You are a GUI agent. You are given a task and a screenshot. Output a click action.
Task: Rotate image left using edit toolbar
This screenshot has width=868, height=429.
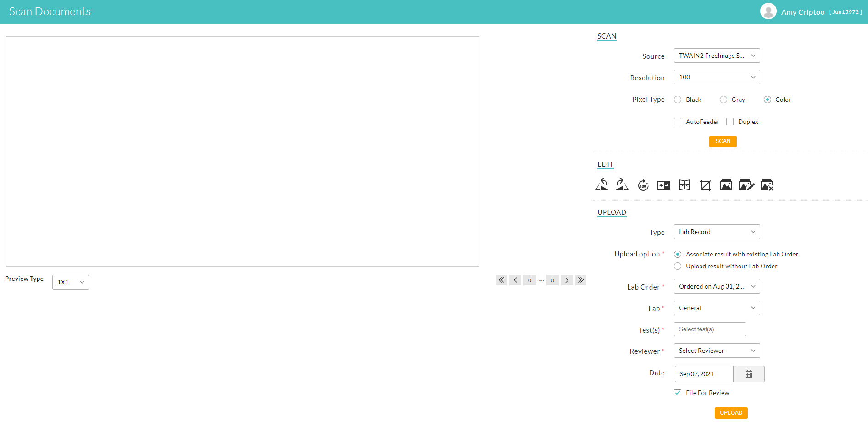(602, 185)
